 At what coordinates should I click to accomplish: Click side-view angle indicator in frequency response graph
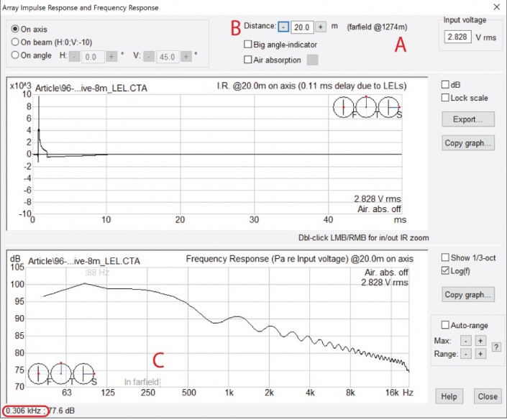(83, 373)
